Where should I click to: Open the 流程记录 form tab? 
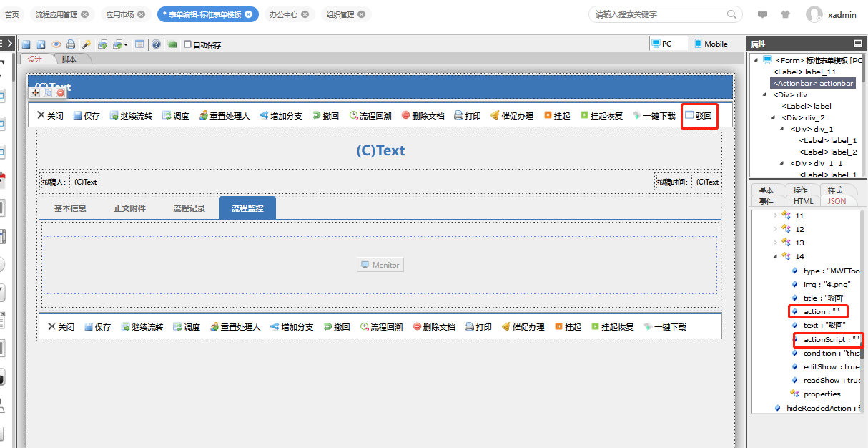[189, 208]
